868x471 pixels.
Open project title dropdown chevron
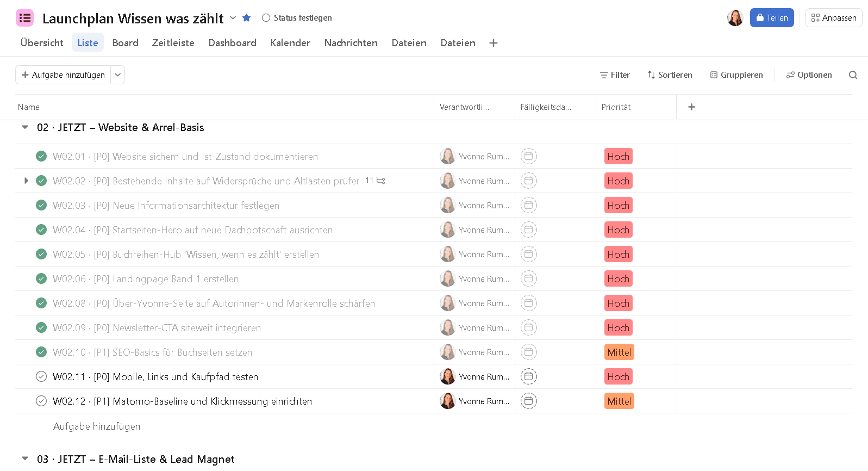click(233, 18)
